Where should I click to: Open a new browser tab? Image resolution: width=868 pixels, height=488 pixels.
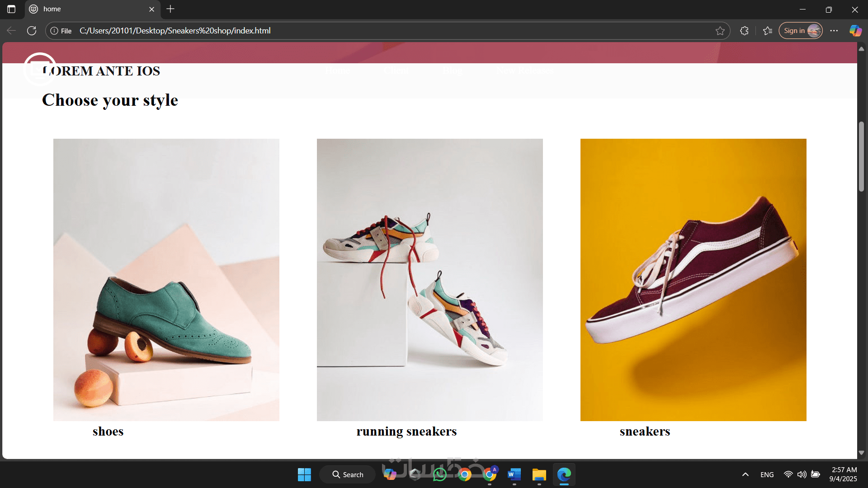pyautogui.click(x=170, y=9)
